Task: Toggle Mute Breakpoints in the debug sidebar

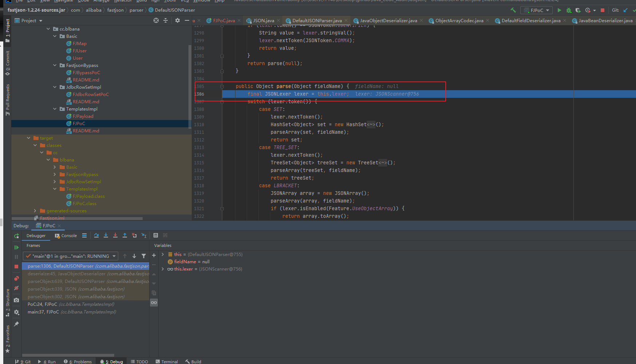Action: (16, 288)
